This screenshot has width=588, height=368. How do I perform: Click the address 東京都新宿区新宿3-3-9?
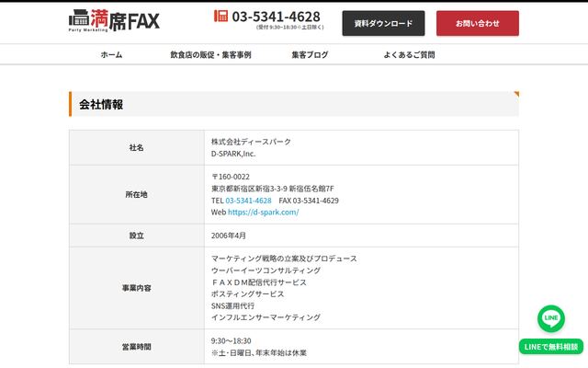pyautogui.click(x=249, y=189)
